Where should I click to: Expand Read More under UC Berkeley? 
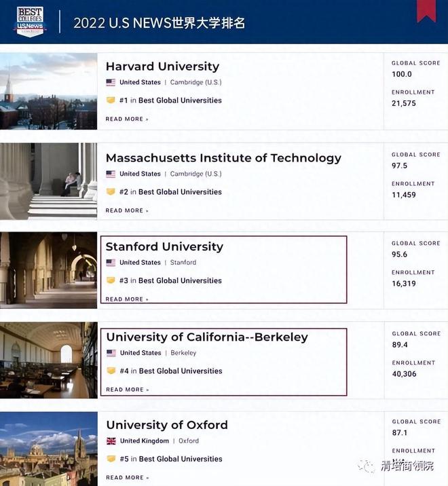127,390
